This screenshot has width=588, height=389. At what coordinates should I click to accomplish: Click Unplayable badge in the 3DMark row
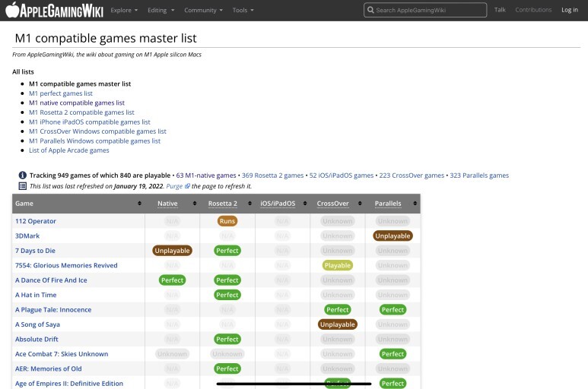coord(393,236)
